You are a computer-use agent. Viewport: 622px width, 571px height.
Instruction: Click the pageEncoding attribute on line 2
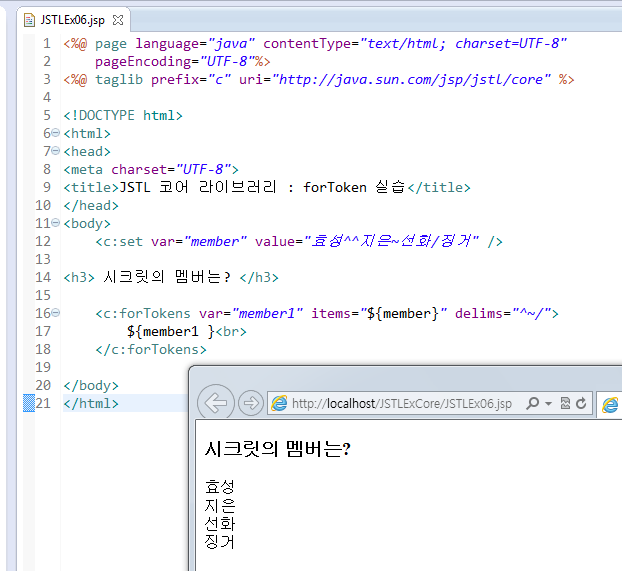pyautogui.click(x=175, y=62)
